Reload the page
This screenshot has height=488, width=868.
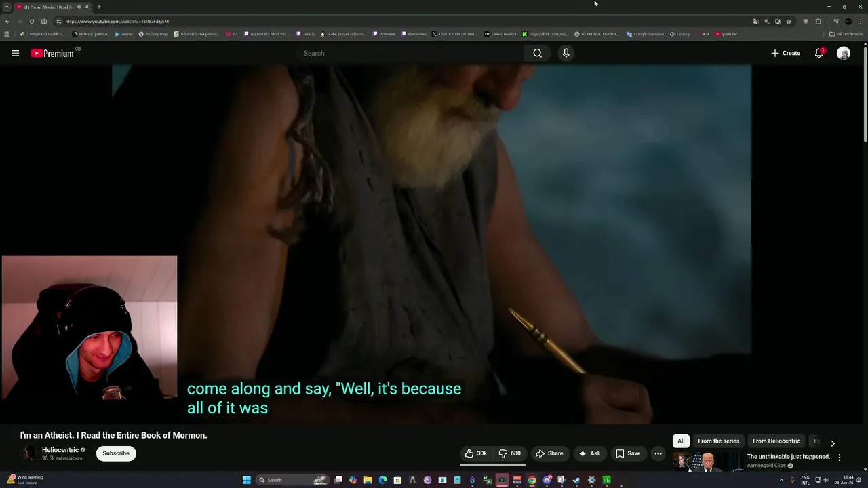coord(31,21)
